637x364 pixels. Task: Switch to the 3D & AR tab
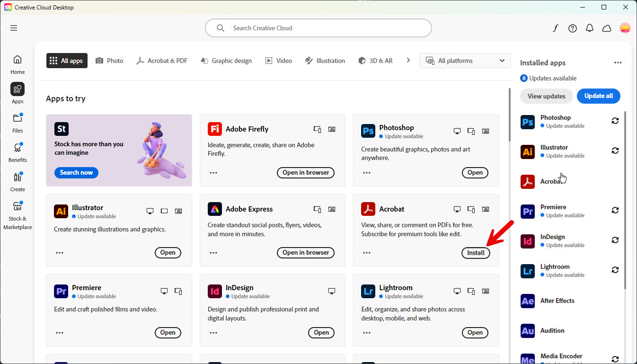pos(376,61)
